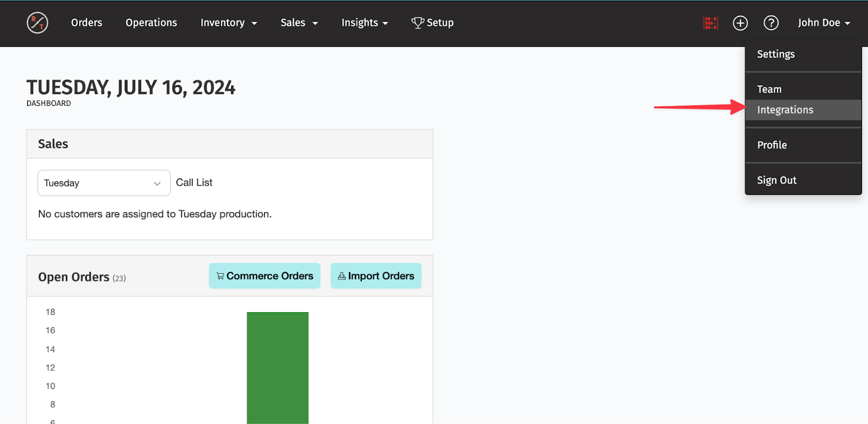The width and height of the screenshot is (868, 424).
Task: Toggle the John Doe user menu
Action: [x=824, y=23]
